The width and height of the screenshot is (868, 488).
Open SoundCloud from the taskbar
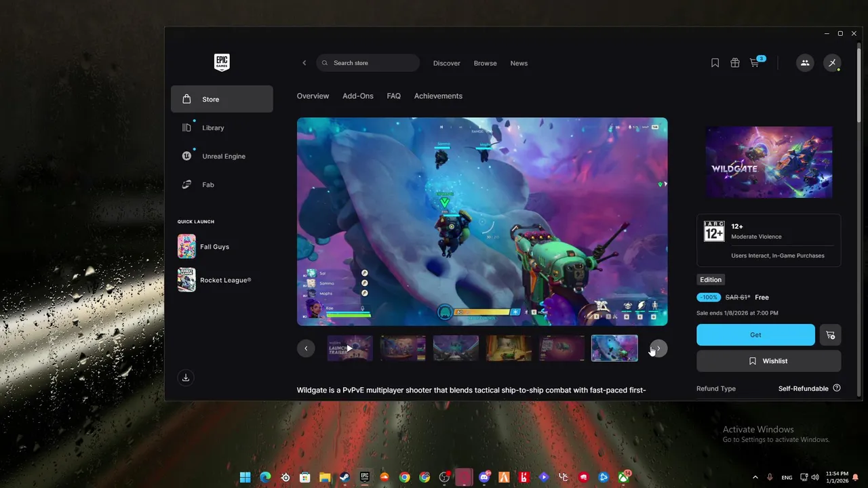coord(384,477)
